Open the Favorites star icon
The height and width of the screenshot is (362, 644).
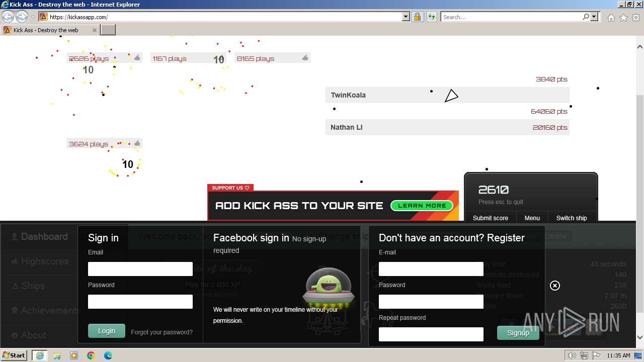point(623,18)
